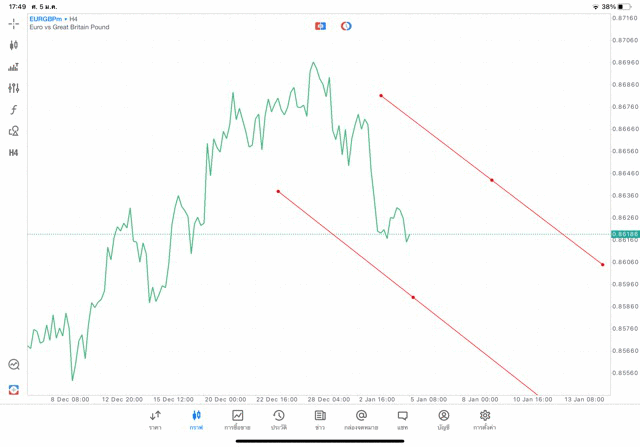Open the การตั้งค่า (Settings) tab
The width and height of the screenshot is (640, 447).
pyautogui.click(x=485, y=420)
